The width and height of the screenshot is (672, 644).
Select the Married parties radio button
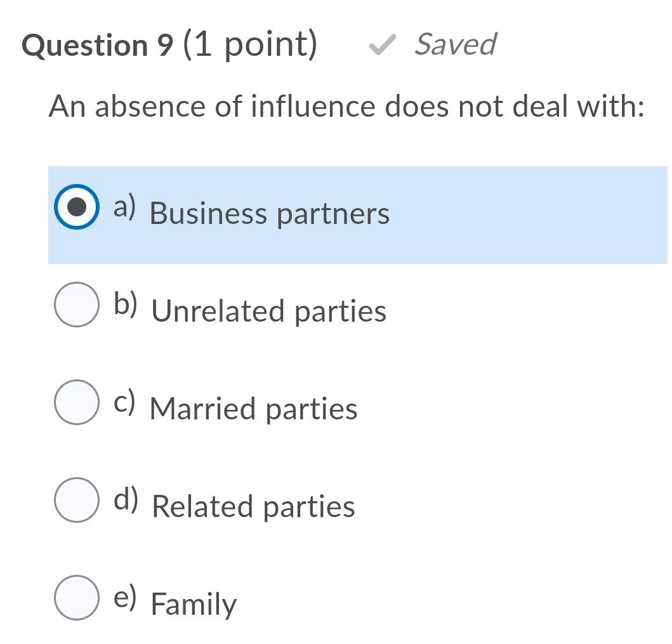(x=77, y=402)
